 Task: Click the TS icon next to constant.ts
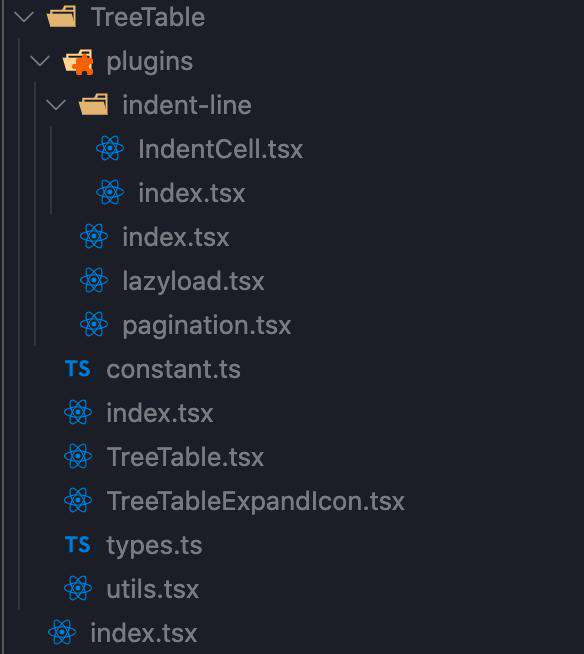(x=78, y=369)
